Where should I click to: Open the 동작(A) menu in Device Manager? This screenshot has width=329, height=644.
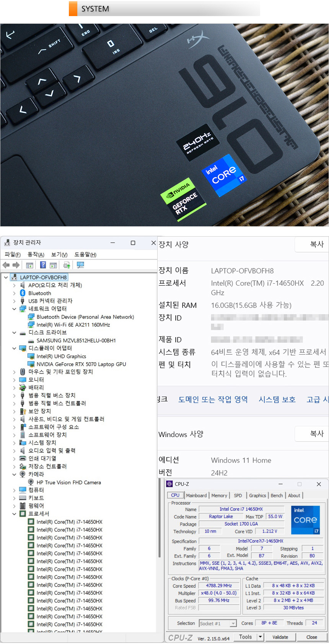coord(36,255)
